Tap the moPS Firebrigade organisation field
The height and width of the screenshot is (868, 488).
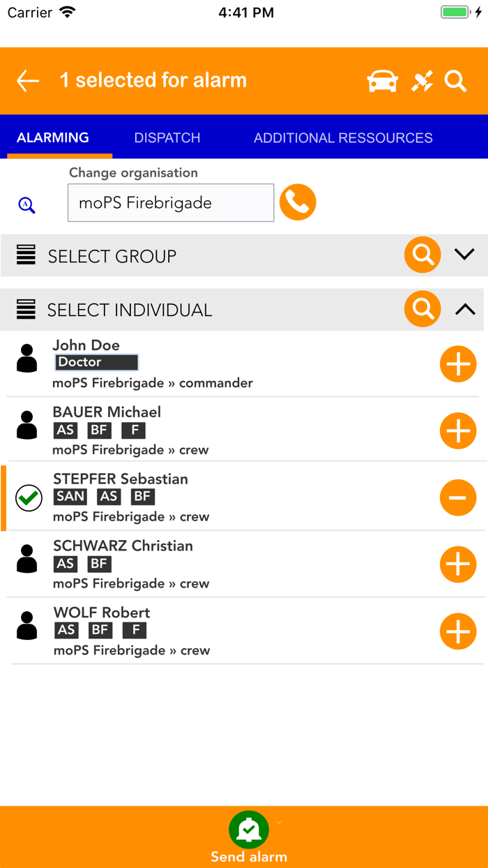point(170,202)
